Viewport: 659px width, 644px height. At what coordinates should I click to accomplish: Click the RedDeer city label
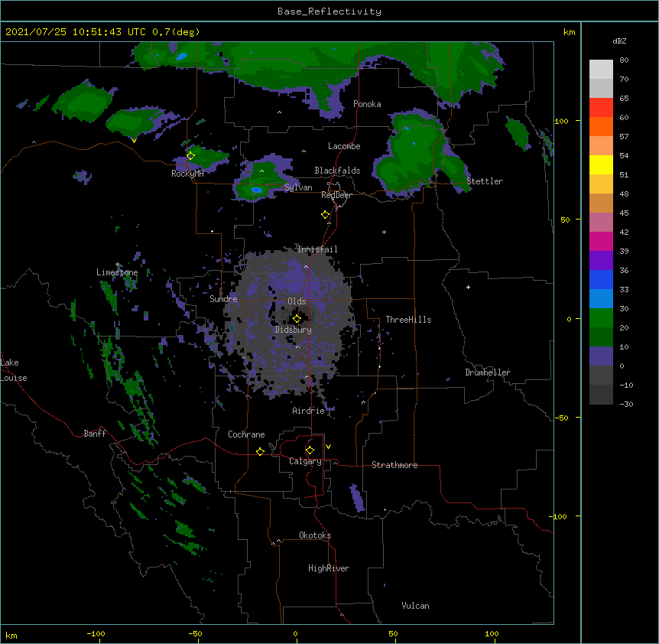tap(336, 195)
